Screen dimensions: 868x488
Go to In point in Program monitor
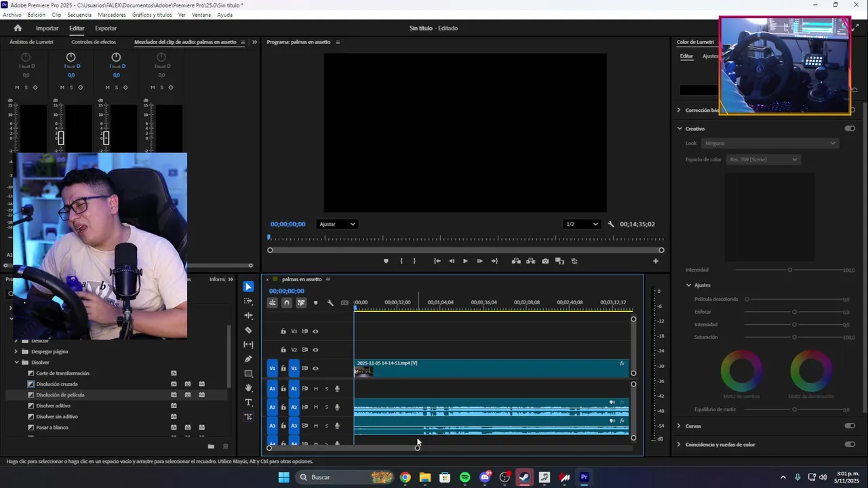coord(437,261)
